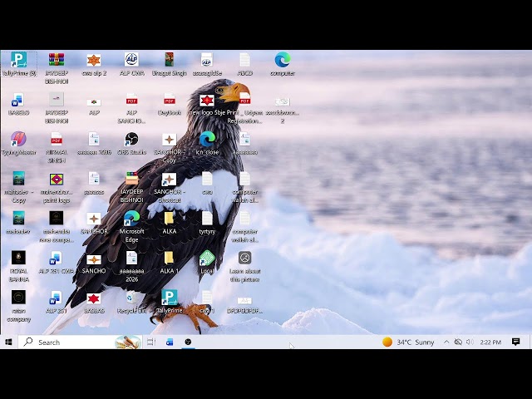Select the computer Edge icon
This screenshot has width=532, height=399.
point(283,64)
